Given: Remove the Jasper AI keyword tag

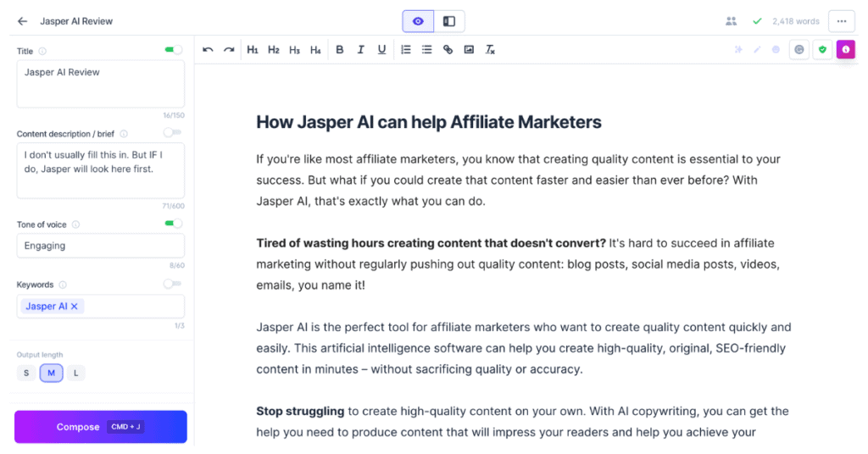Looking at the screenshot, I should click(75, 307).
